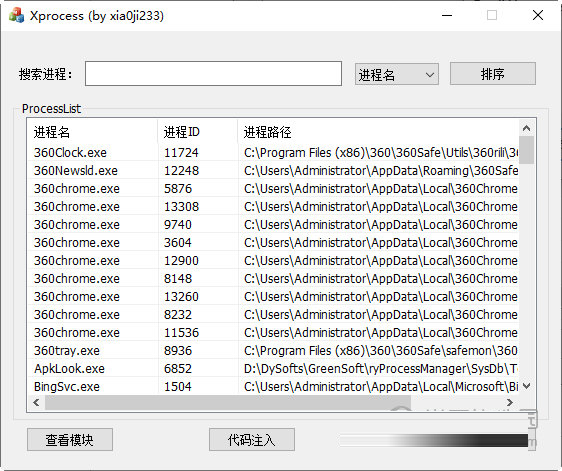Click process ID 1504 cell
Viewport: 562px width, 471px height.
tap(178, 386)
